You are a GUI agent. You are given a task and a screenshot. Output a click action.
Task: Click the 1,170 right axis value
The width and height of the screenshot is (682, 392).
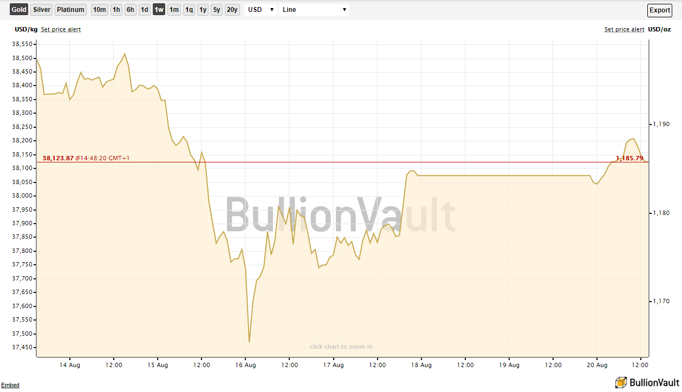[662, 301]
